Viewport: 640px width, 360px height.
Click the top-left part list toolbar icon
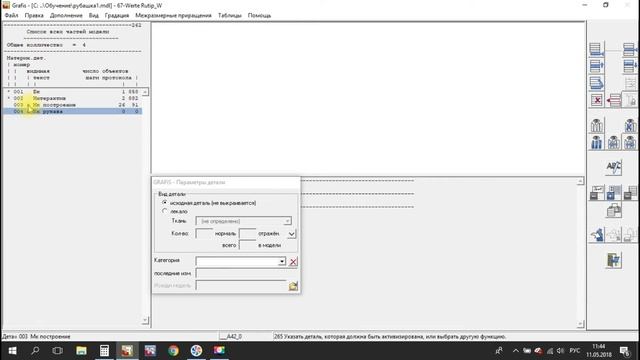(596, 49)
